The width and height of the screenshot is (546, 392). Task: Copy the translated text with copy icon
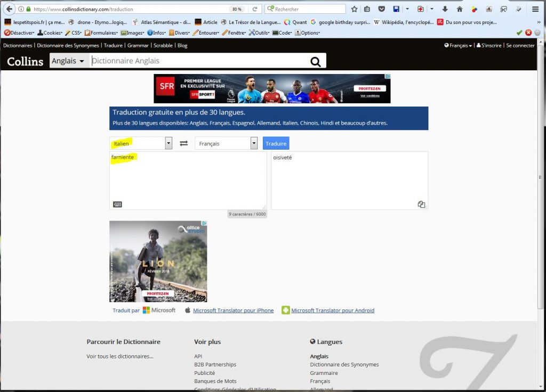click(421, 204)
